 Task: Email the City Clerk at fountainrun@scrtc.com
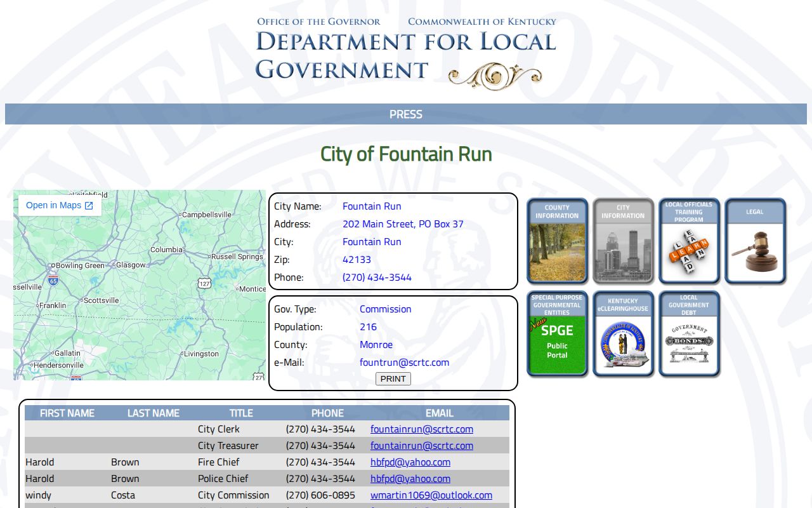(x=422, y=429)
